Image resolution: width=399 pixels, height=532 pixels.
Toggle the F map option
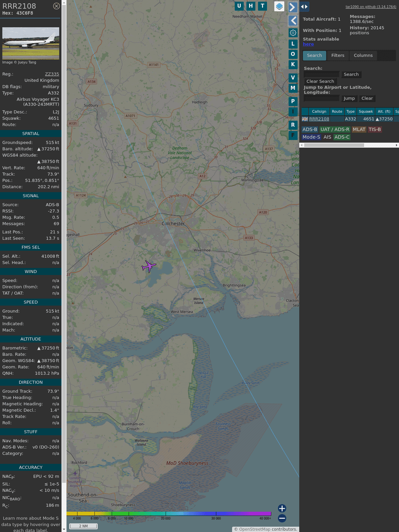click(293, 135)
